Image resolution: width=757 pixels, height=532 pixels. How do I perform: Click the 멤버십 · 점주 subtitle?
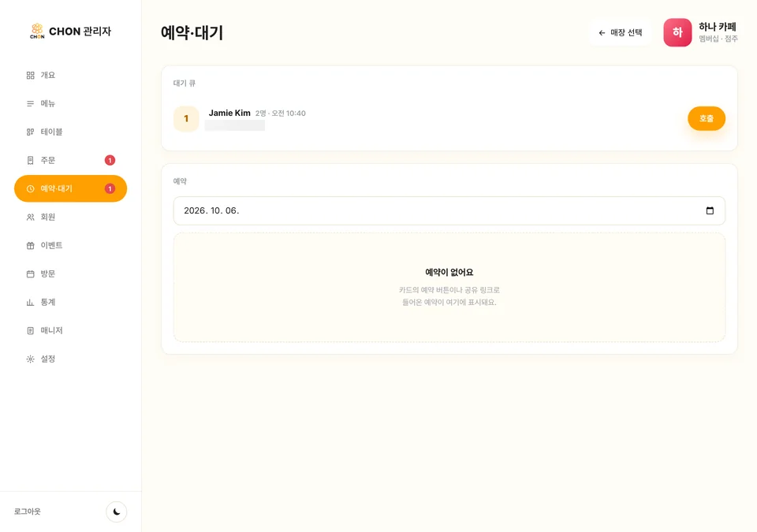718,39
